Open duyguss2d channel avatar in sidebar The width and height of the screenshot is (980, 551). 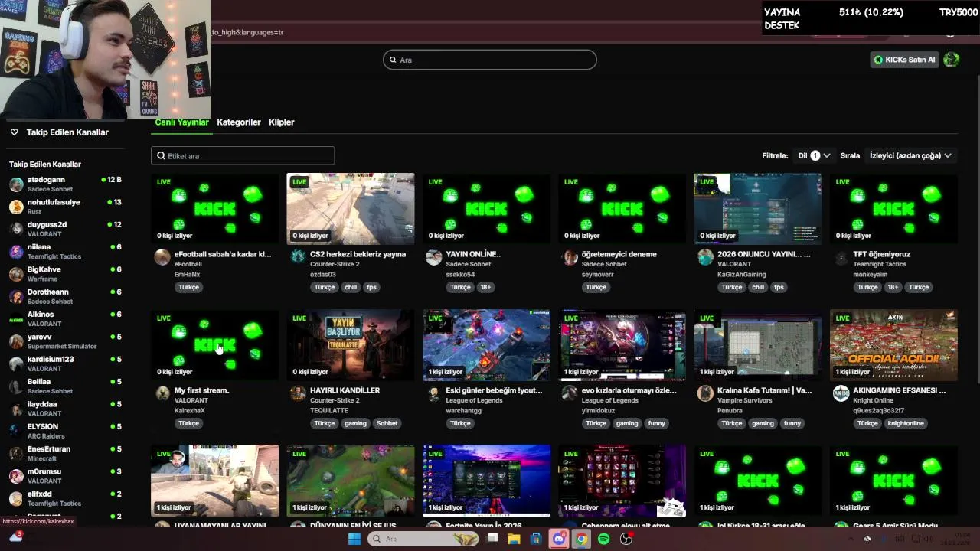pyautogui.click(x=16, y=229)
